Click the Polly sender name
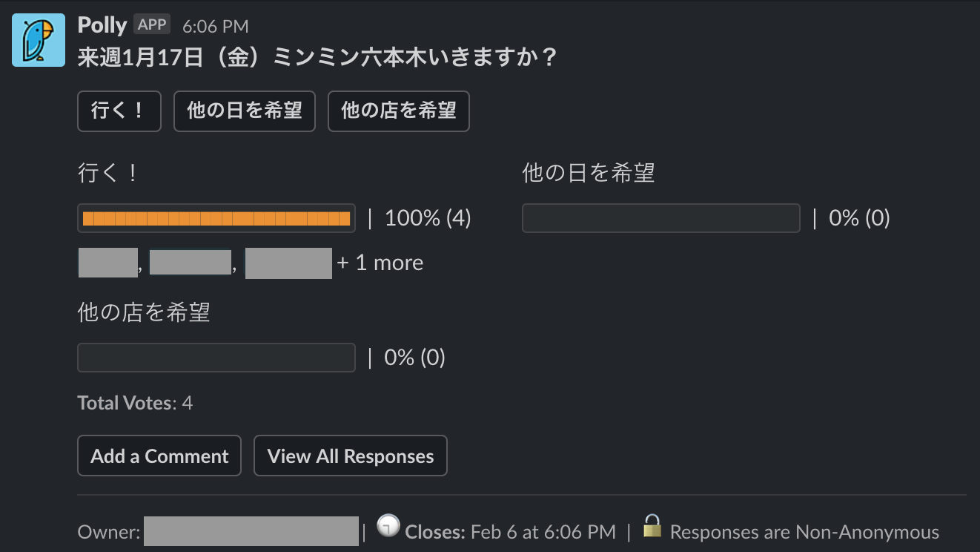Viewport: 980px width, 552px height. pos(102,25)
